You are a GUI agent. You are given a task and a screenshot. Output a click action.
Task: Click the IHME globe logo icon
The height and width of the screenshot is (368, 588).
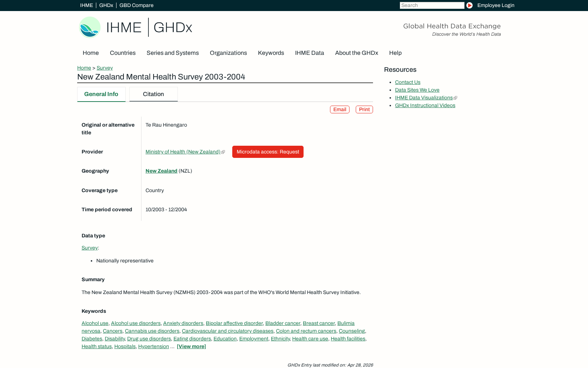coord(90,27)
